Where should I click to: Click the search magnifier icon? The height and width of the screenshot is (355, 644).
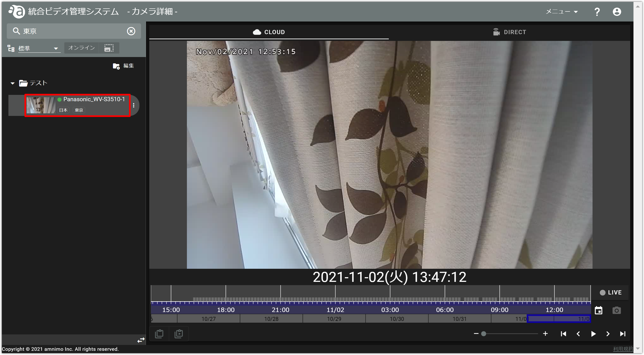click(x=16, y=31)
